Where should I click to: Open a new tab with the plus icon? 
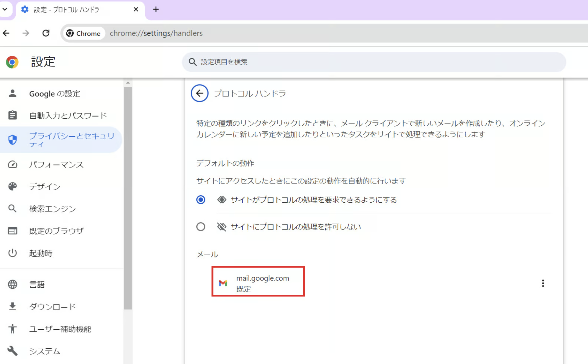(156, 10)
